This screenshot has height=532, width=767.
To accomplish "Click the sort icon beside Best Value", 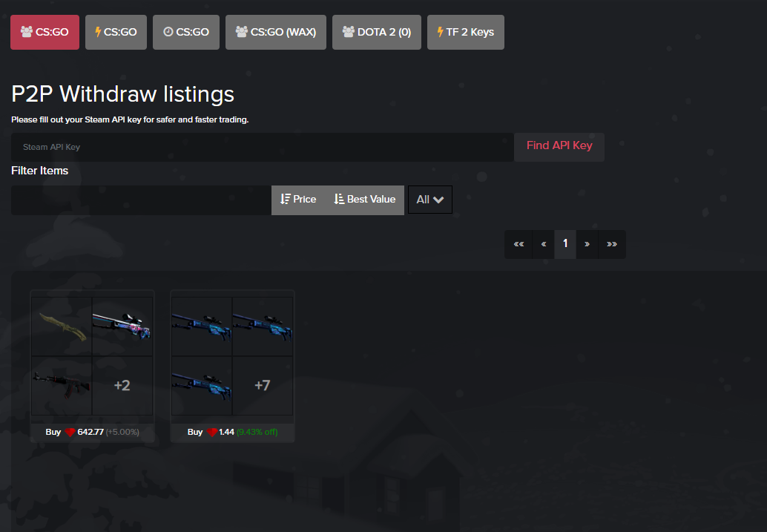I will [x=339, y=199].
